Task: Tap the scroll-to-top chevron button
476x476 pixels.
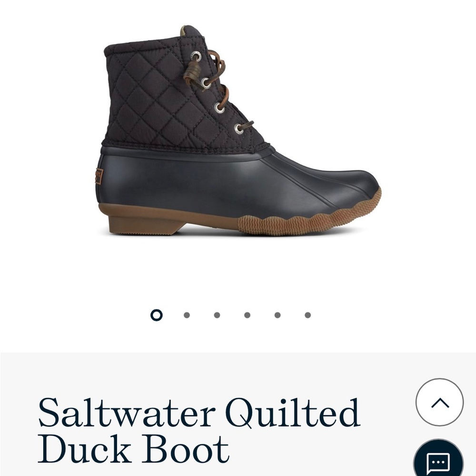Action: pyautogui.click(x=439, y=402)
